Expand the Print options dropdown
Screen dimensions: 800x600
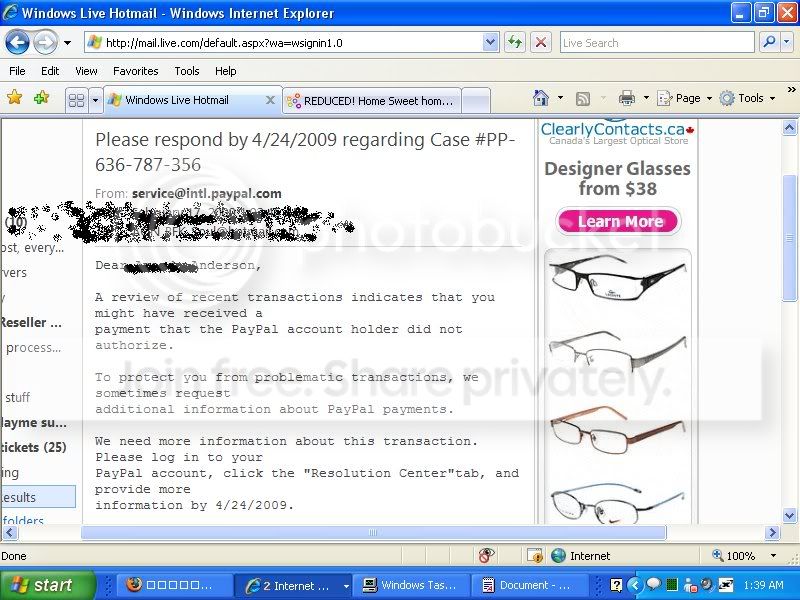646,98
